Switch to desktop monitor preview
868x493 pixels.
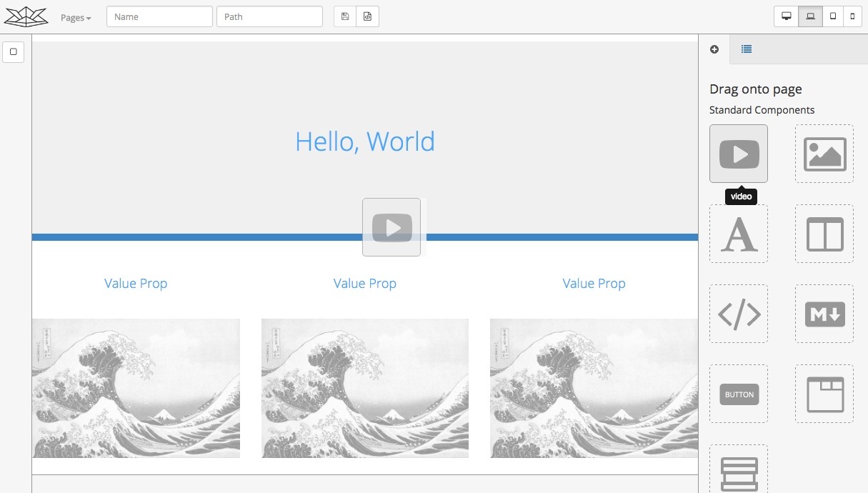(x=787, y=16)
